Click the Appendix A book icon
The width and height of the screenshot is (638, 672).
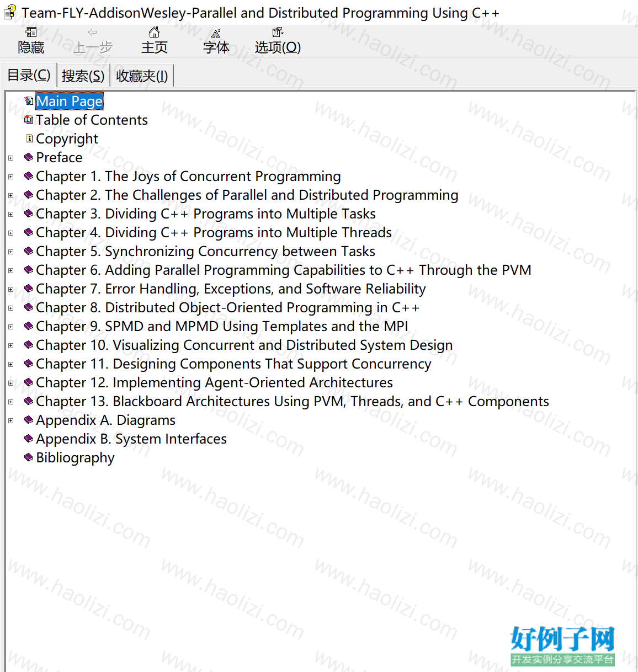[29, 420]
